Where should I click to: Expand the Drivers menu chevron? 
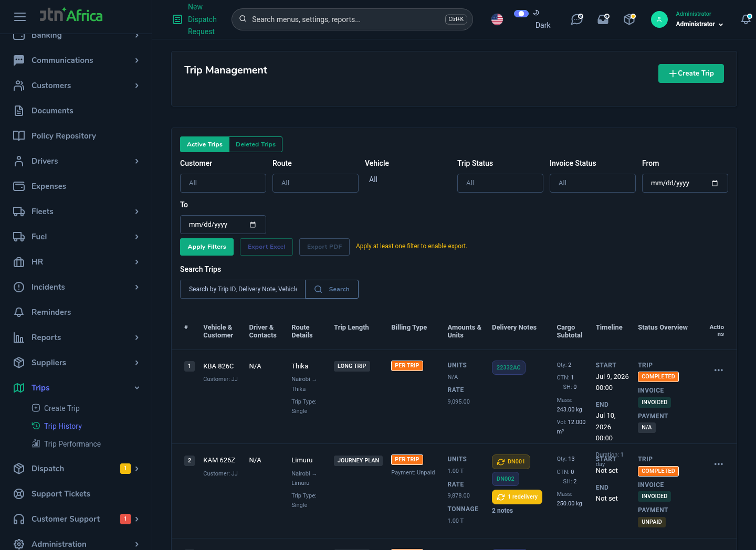point(137,161)
